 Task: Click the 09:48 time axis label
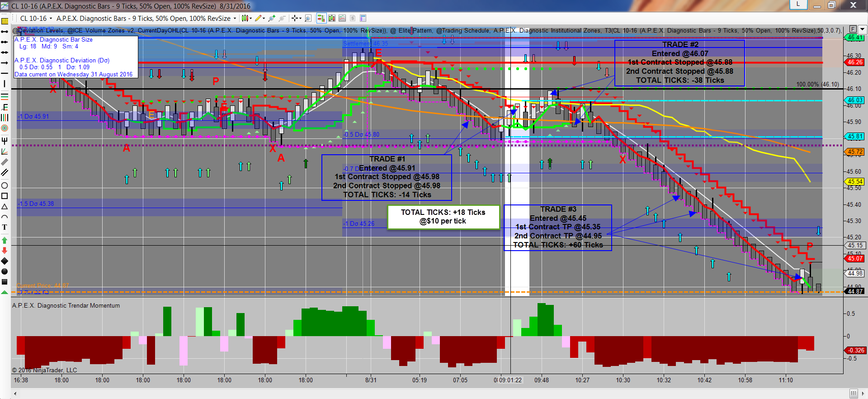tap(542, 380)
